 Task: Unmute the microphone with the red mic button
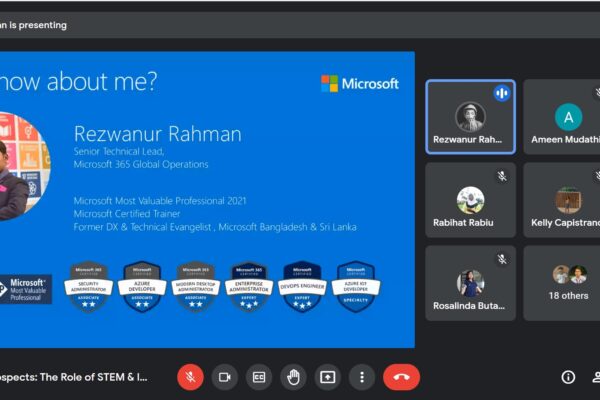tap(190, 377)
